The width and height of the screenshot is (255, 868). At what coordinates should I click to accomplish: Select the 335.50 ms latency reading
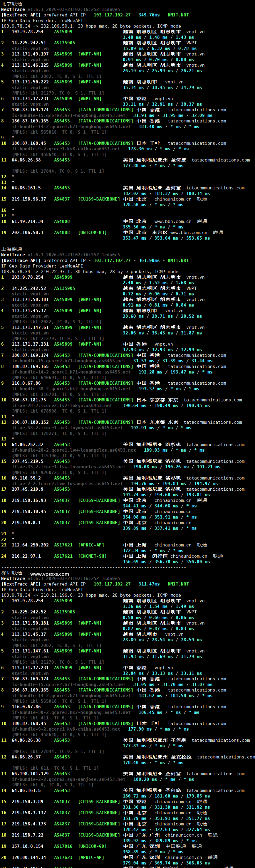135,227
